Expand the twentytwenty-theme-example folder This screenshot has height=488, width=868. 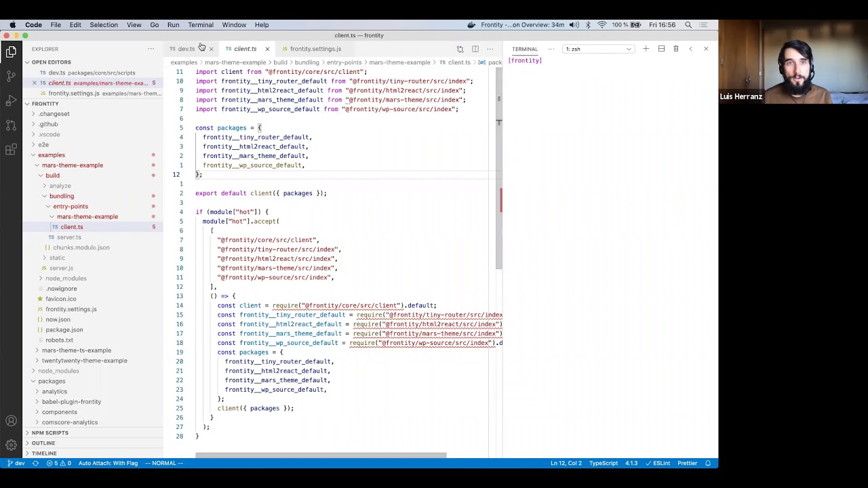tap(84, 361)
